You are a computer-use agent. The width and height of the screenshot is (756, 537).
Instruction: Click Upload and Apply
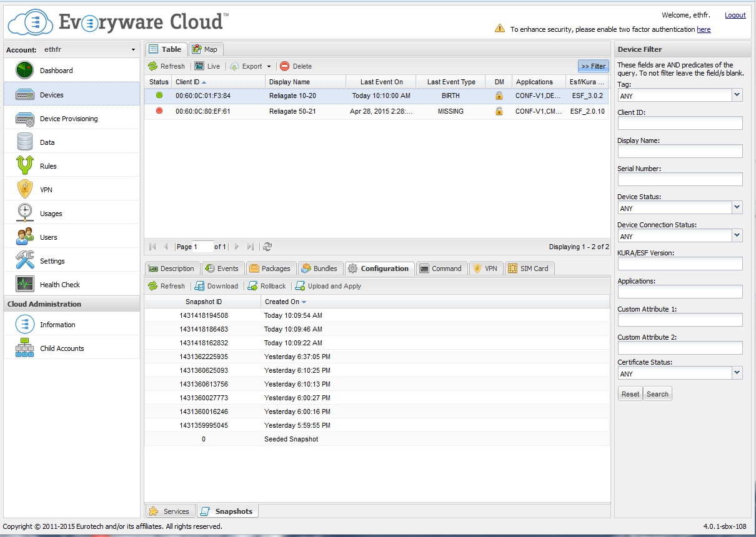point(328,286)
